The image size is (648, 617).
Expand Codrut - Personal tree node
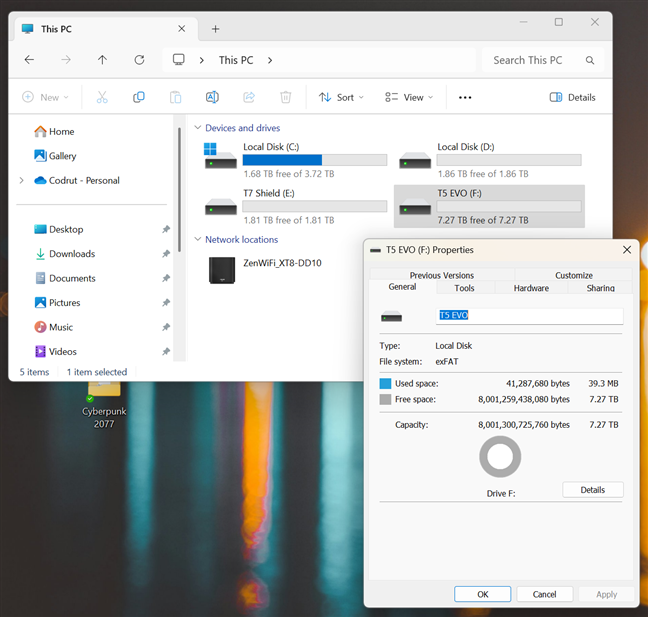point(21,181)
